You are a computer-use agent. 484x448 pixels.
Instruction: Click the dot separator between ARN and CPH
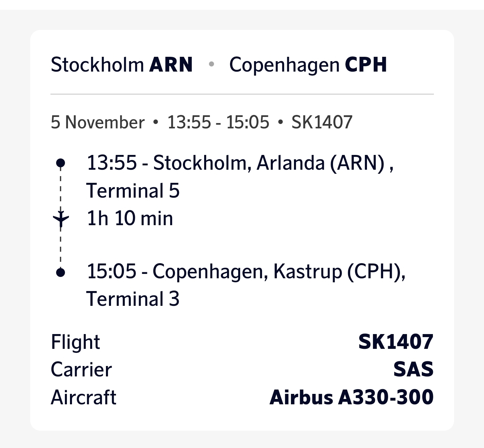(x=211, y=64)
